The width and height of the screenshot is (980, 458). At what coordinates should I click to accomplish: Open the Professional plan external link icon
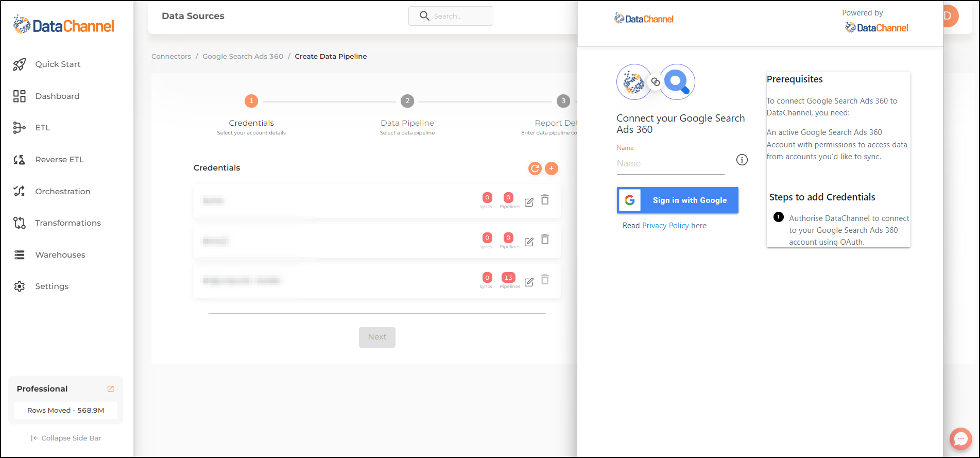pyautogui.click(x=110, y=389)
